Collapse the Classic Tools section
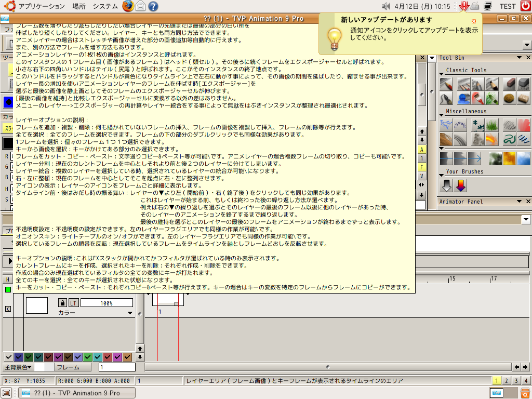 (x=442, y=74)
